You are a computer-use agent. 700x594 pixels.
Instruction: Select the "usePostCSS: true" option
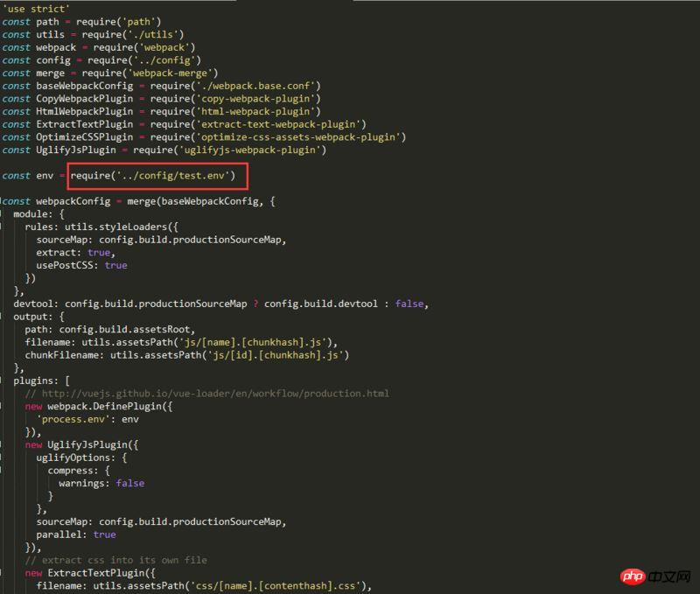point(81,265)
